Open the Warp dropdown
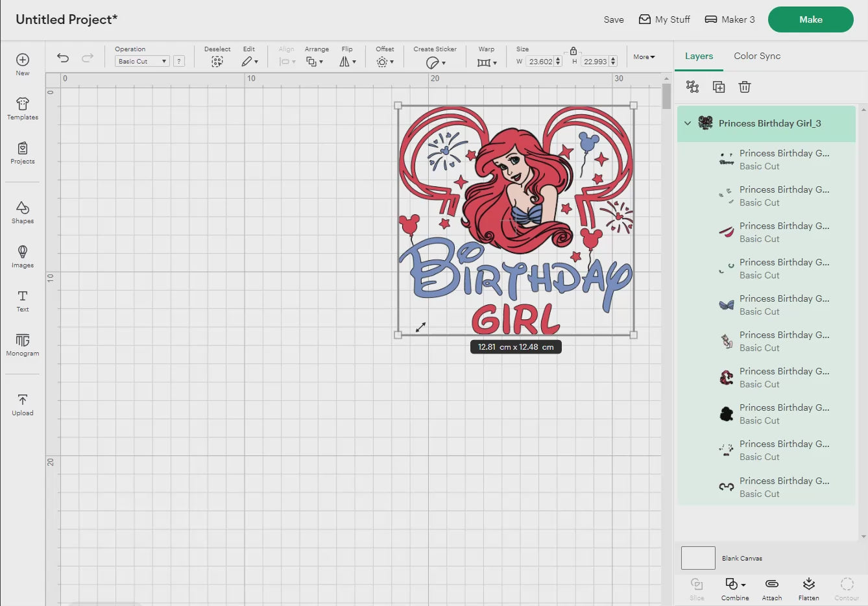The image size is (868, 606). coord(487,62)
